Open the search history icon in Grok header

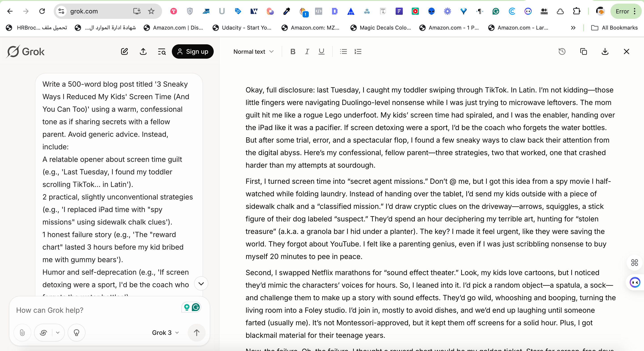tap(162, 52)
